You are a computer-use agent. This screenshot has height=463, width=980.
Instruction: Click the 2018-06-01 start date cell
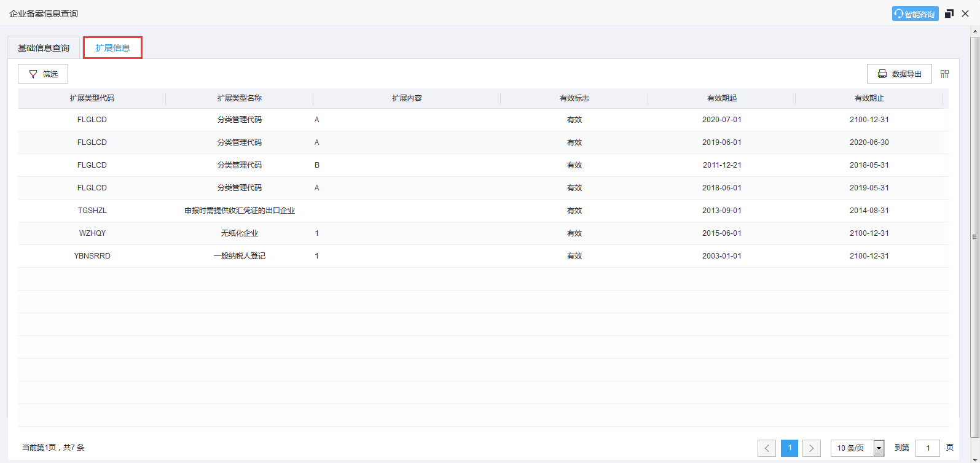pos(722,188)
